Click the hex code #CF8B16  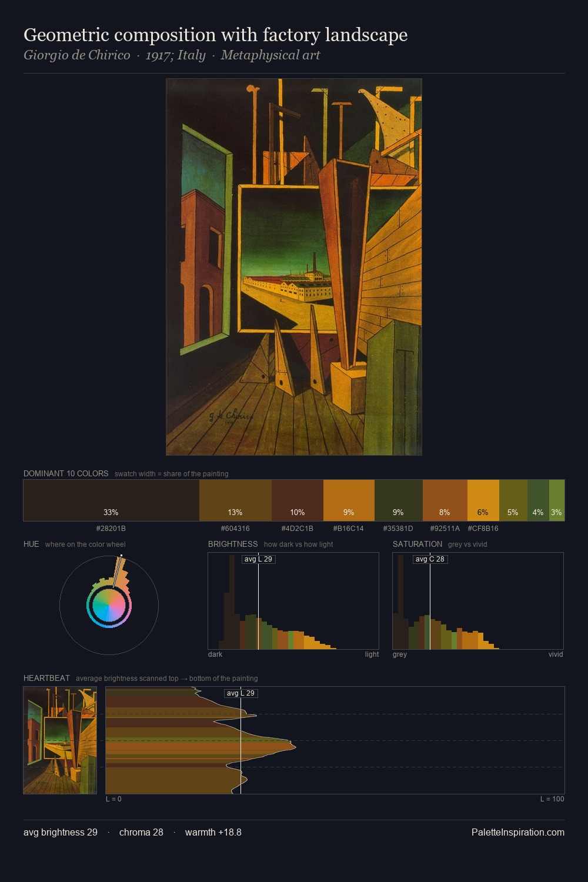click(x=483, y=528)
